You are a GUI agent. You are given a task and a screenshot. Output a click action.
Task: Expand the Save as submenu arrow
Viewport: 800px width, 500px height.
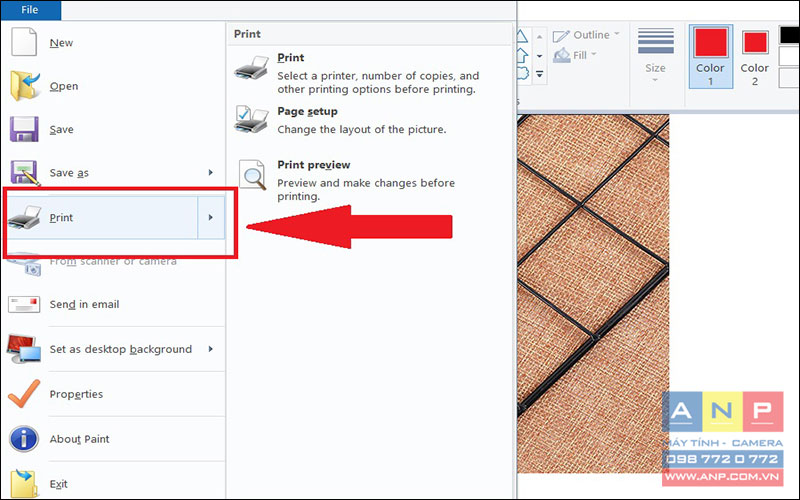211,172
